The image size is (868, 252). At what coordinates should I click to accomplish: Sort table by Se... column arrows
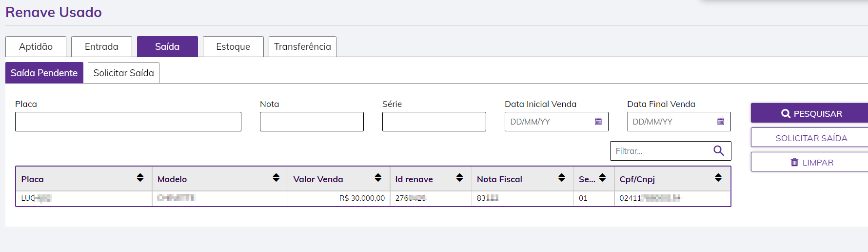point(603,178)
